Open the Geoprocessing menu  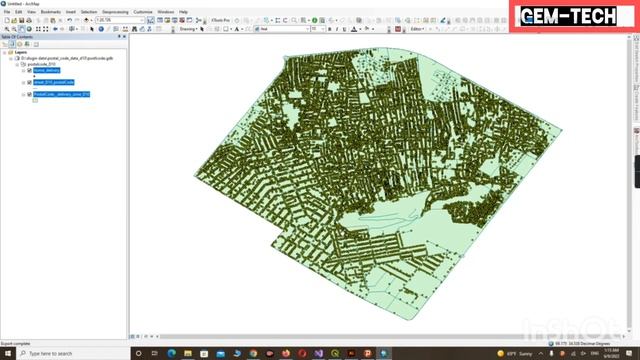click(116, 12)
